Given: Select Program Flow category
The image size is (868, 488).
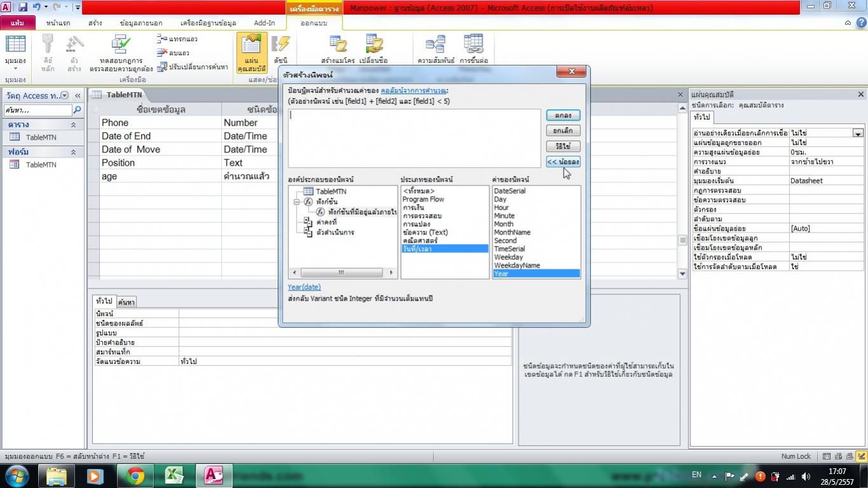Looking at the screenshot, I should 423,200.
